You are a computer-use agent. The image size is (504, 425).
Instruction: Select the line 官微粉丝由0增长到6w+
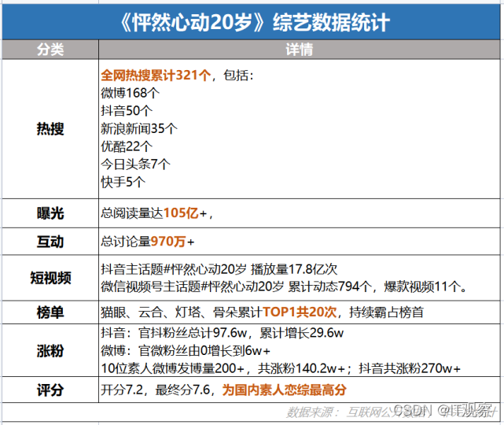point(186,351)
